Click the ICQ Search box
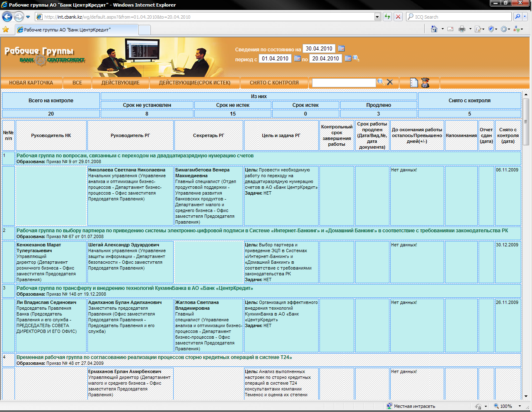The image size is (532, 412). pos(459,17)
